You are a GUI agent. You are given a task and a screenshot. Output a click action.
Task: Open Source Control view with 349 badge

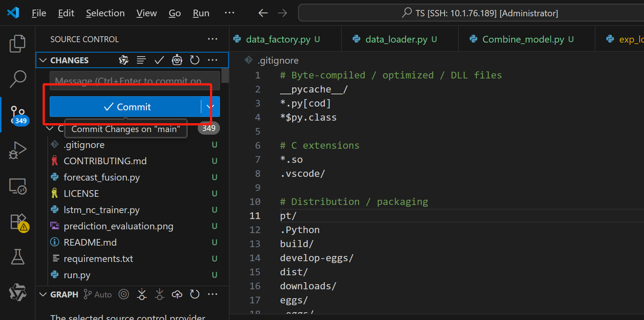click(x=18, y=115)
